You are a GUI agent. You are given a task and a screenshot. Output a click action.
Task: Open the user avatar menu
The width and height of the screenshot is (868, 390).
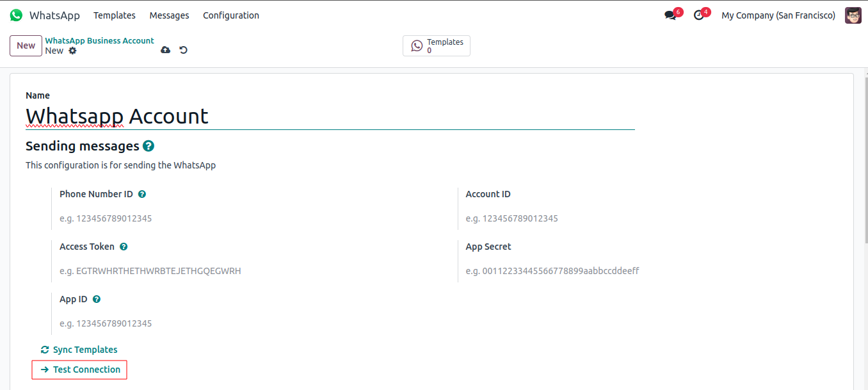[x=853, y=15]
